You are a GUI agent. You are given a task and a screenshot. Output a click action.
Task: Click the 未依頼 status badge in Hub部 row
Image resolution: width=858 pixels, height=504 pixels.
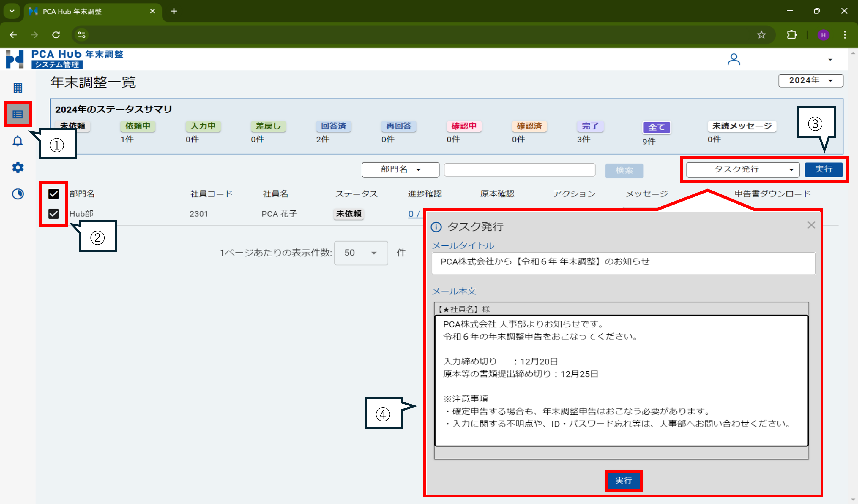tap(349, 214)
